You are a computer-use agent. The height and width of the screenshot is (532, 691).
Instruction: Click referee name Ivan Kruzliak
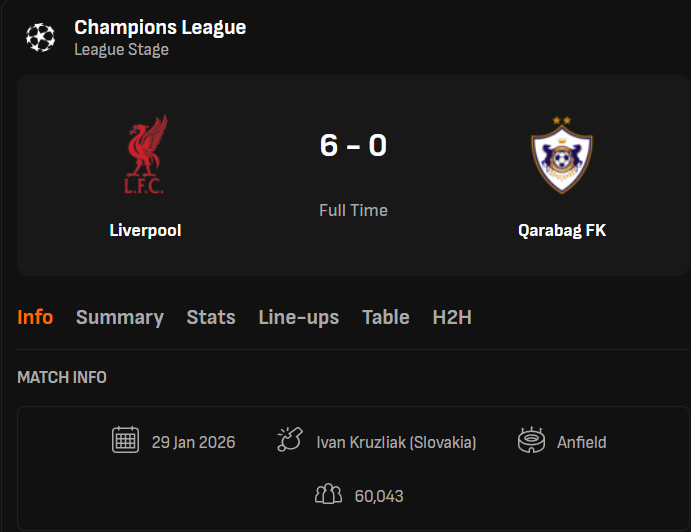(396, 441)
